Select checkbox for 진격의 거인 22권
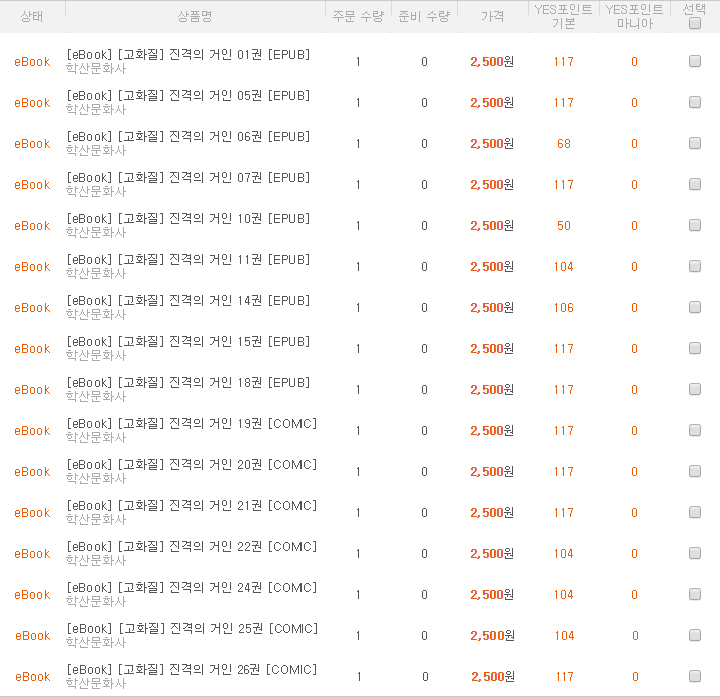 (x=695, y=553)
